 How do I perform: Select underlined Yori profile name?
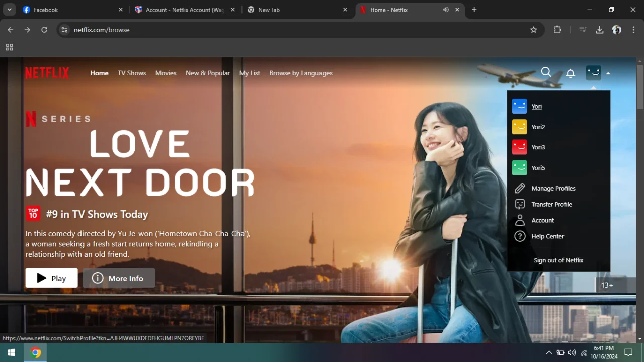[537, 106]
